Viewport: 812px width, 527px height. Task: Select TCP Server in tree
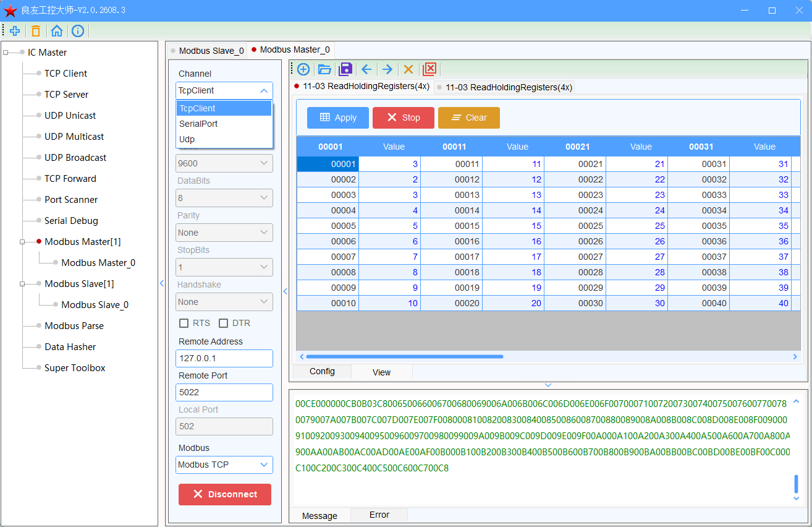66,95
